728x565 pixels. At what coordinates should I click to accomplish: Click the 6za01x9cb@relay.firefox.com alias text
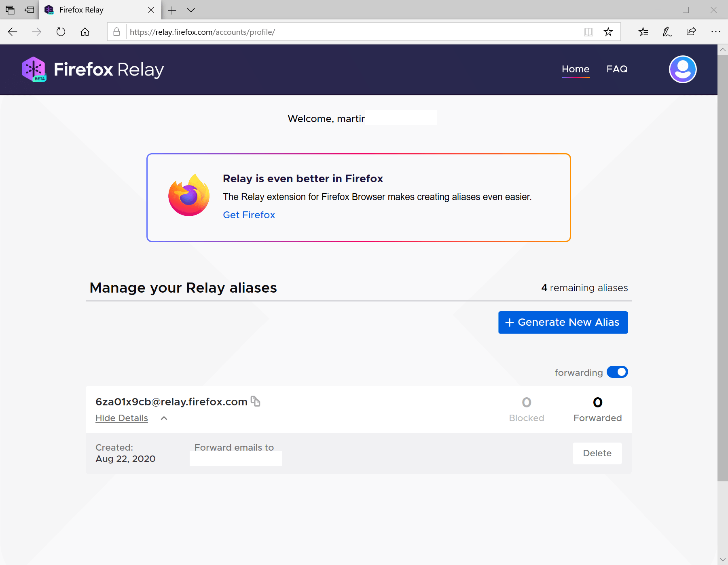pos(171,402)
